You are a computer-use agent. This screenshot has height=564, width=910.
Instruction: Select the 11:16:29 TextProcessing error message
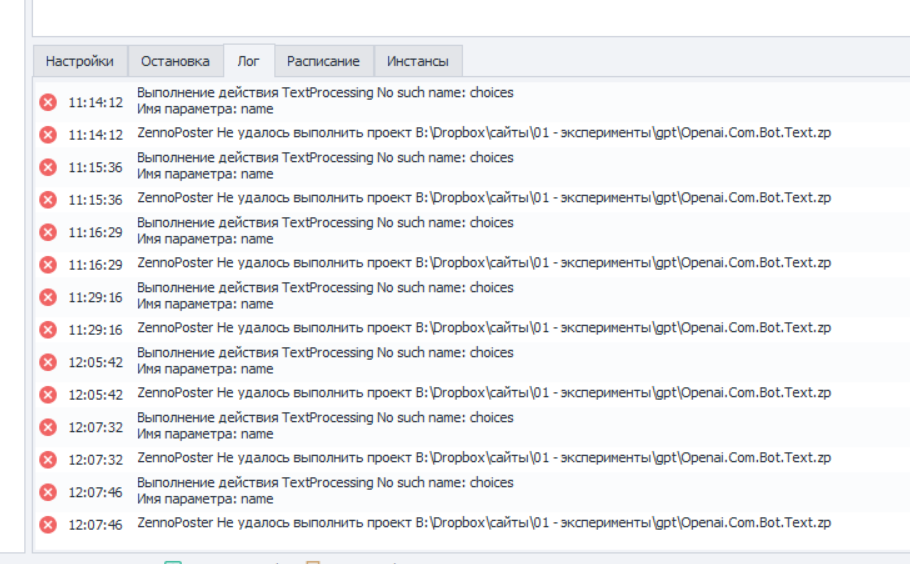pos(324,231)
